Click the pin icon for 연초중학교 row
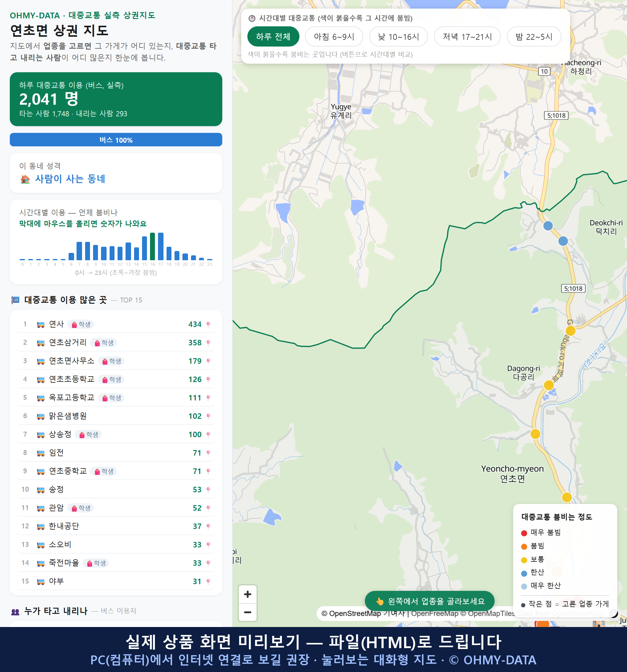This screenshot has height=672, width=627. (x=208, y=471)
